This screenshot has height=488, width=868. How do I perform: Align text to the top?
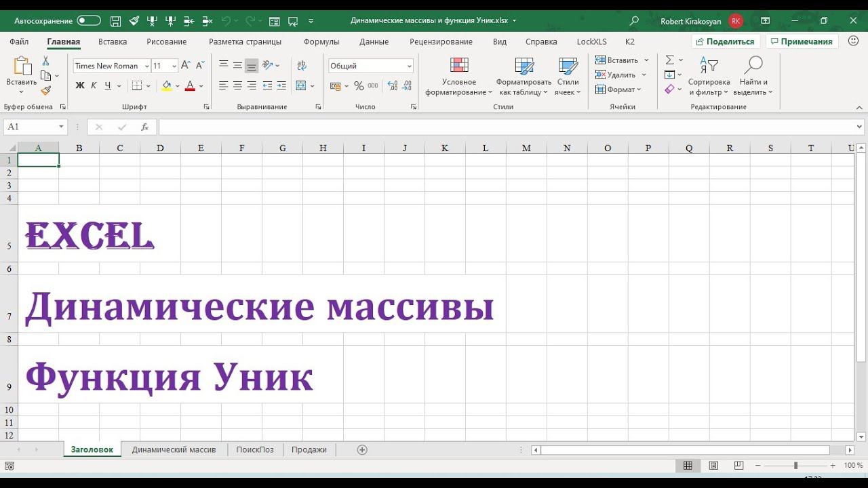(x=223, y=65)
